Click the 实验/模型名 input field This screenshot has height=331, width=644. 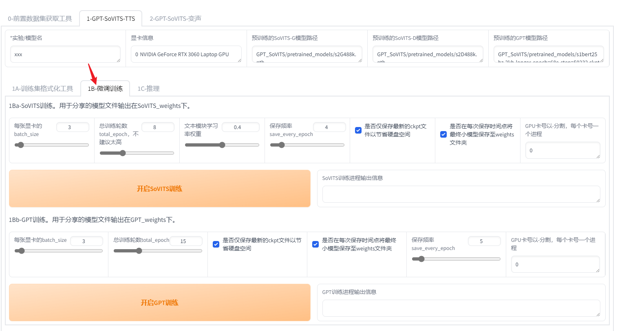pos(65,54)
